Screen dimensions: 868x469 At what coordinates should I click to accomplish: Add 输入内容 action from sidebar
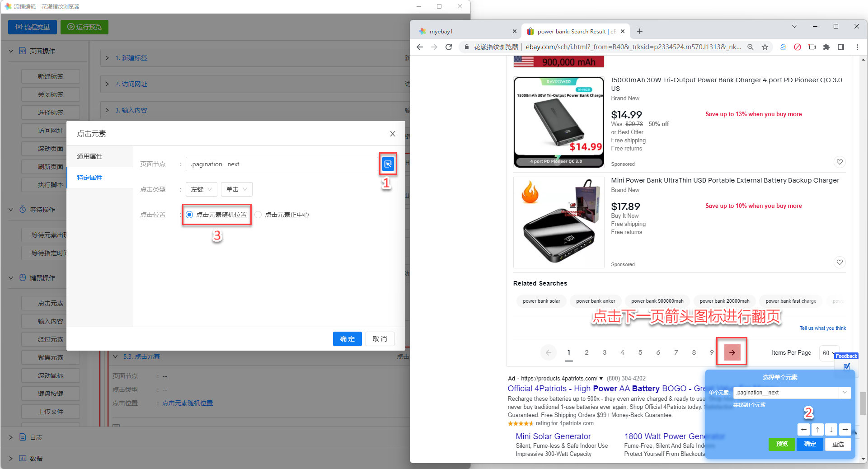[51, 321]
